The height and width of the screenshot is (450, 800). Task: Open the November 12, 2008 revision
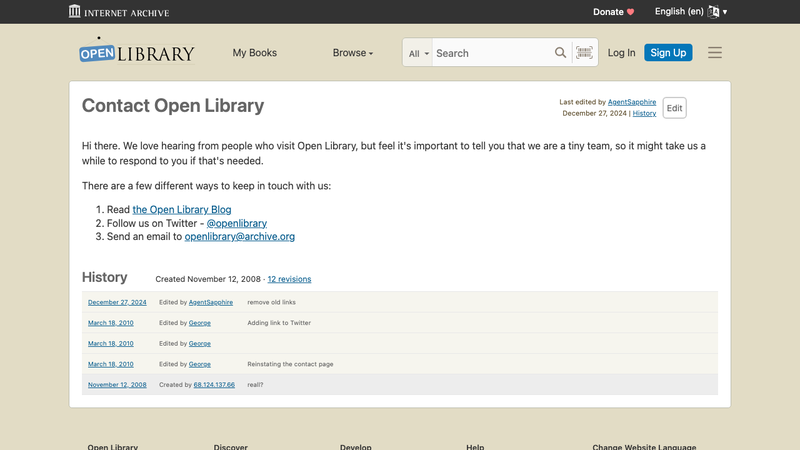117,385
